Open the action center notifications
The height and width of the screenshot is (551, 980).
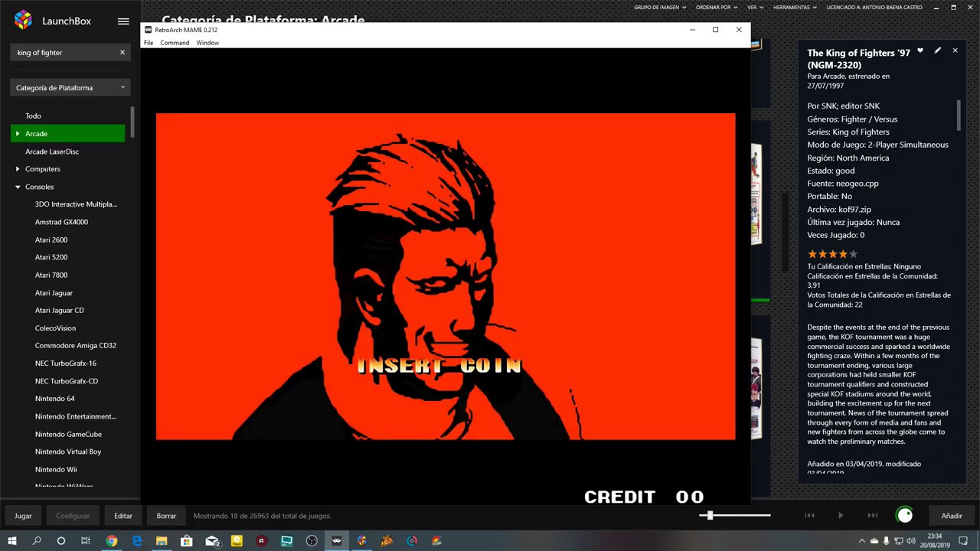(963, 540)
